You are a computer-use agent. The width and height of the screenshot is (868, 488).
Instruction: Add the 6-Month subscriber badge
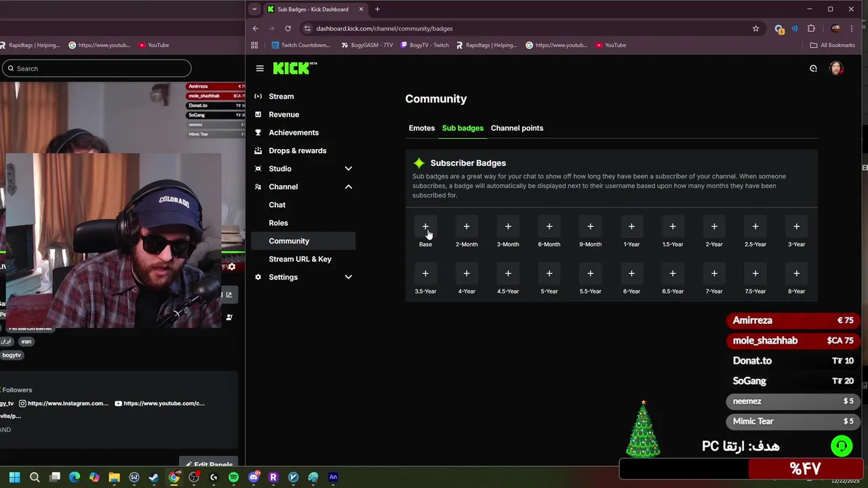(x=549, y=226)
